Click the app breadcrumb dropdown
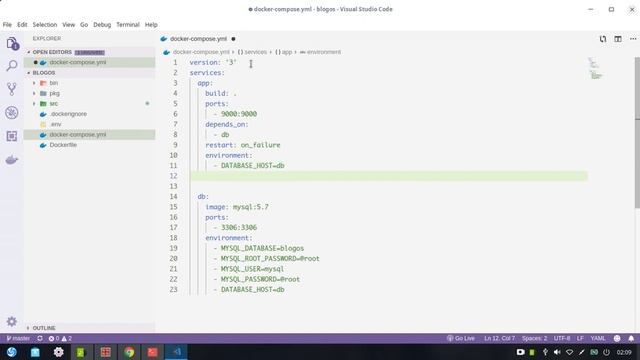The width and height of the screenshot is (640, 360). 284,52
